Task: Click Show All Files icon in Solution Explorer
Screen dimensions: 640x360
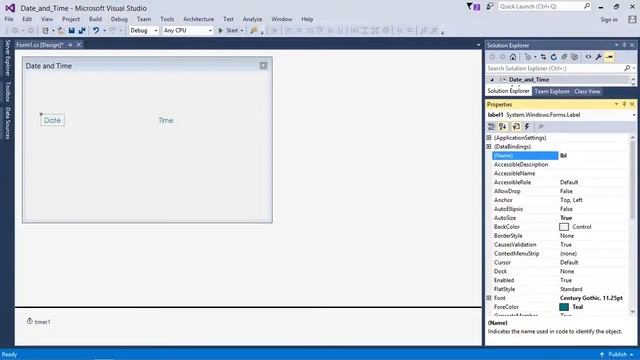Action: click(574, 57)
